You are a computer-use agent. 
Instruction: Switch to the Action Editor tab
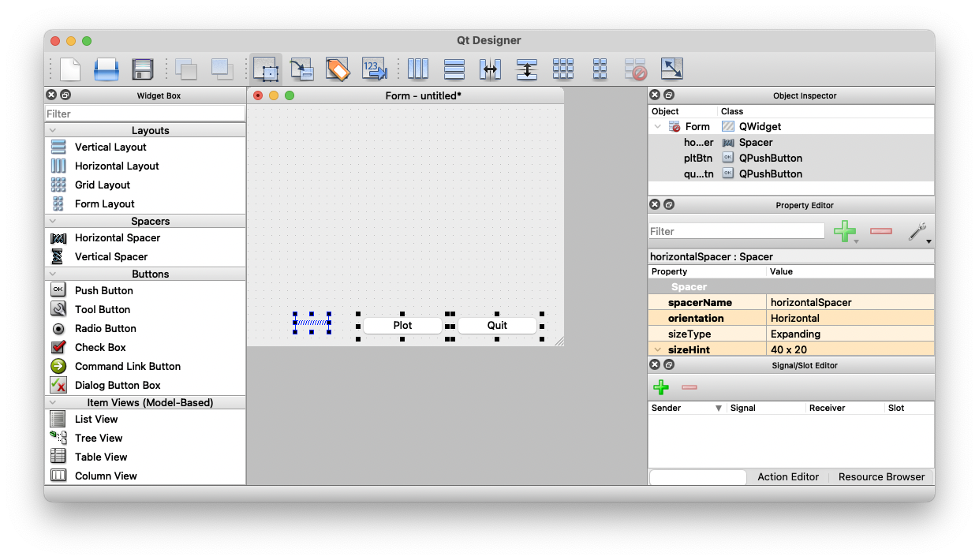788,476
